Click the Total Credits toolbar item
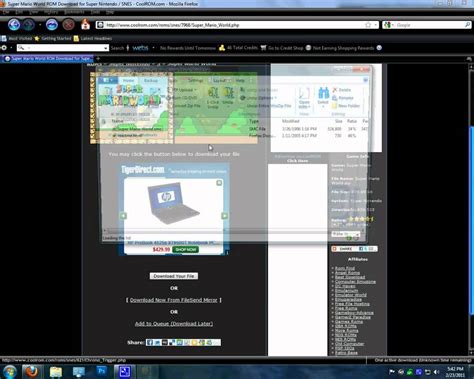This screenshot has width=474, height=379. point(238,48)
